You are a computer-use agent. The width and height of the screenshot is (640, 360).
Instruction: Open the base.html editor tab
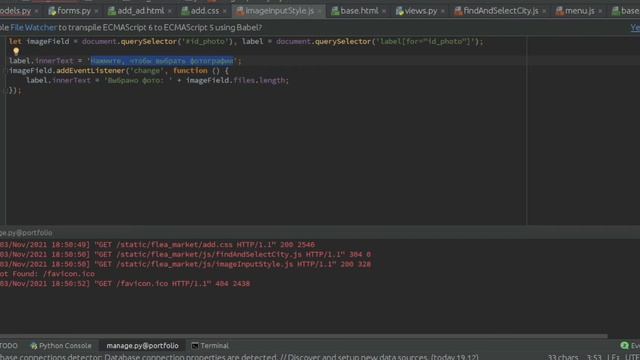point(359,11)
